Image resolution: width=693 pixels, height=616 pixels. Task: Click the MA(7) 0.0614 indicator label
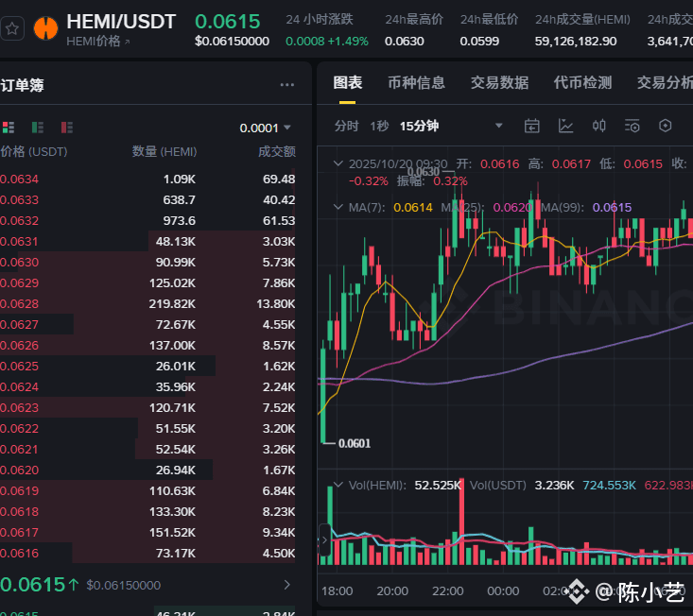tap(390, 207)
